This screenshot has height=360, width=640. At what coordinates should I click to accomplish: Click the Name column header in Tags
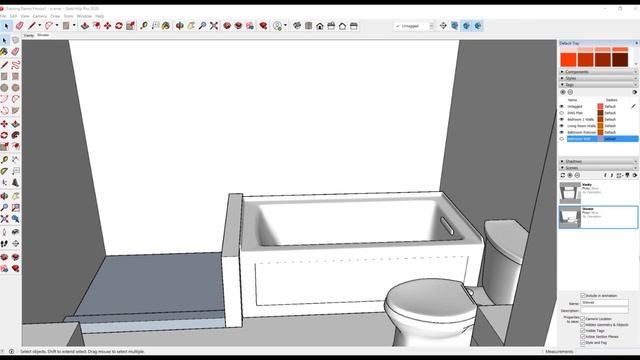[572, 100]
